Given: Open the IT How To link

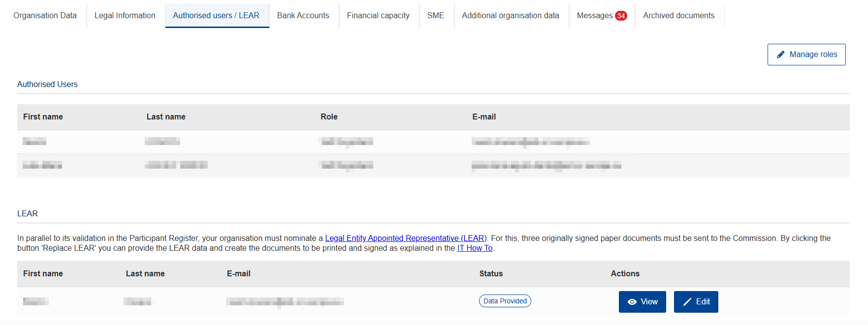Looking at the screenshot, I should point(475,248).
